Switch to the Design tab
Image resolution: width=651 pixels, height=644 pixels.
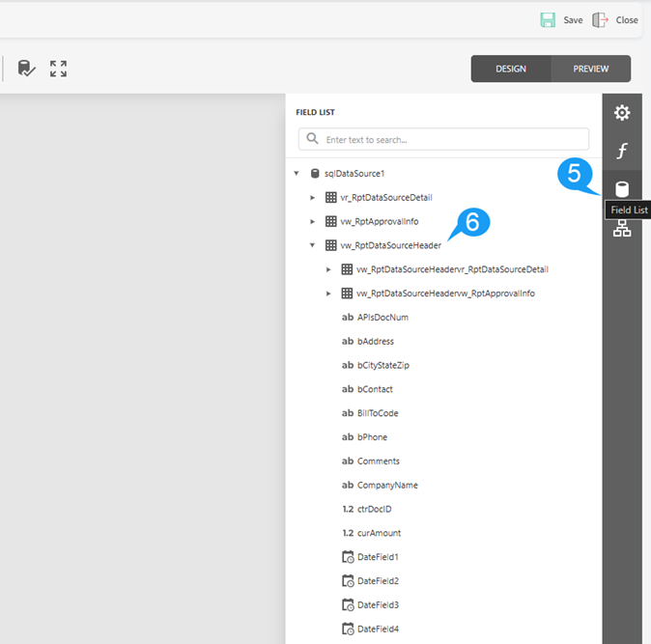(511, 69)
